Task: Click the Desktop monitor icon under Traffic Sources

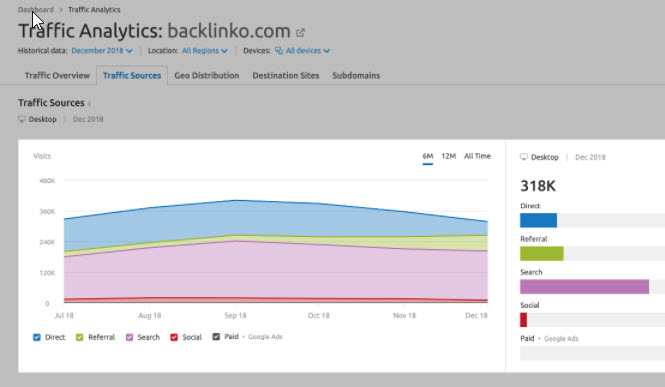Action: [x=22, y=119]
